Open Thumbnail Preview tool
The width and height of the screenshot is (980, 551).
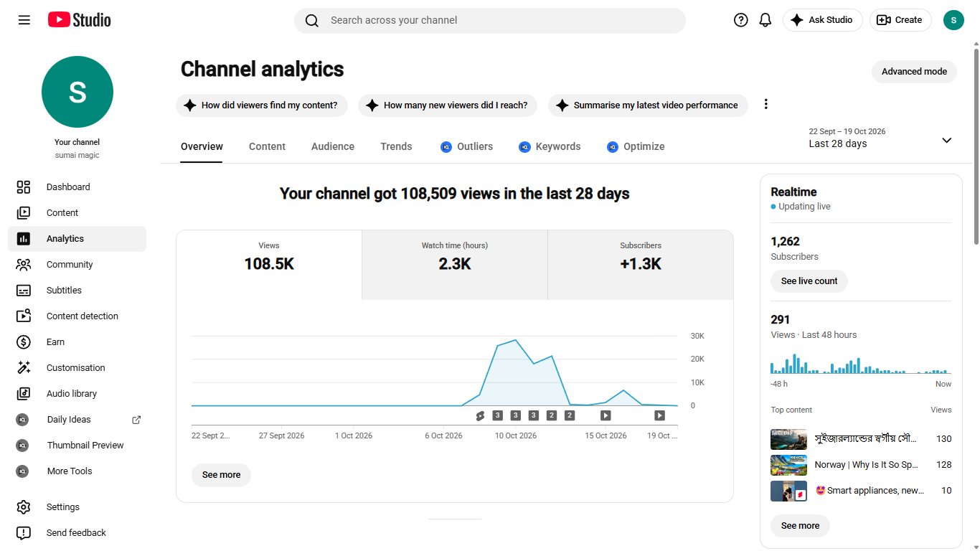(77, 446)
